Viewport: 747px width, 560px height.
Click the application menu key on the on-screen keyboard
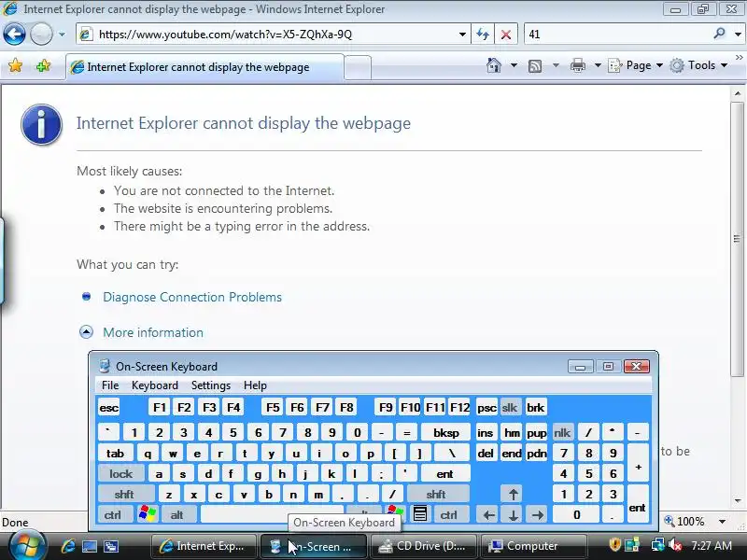tap(419, 514)
